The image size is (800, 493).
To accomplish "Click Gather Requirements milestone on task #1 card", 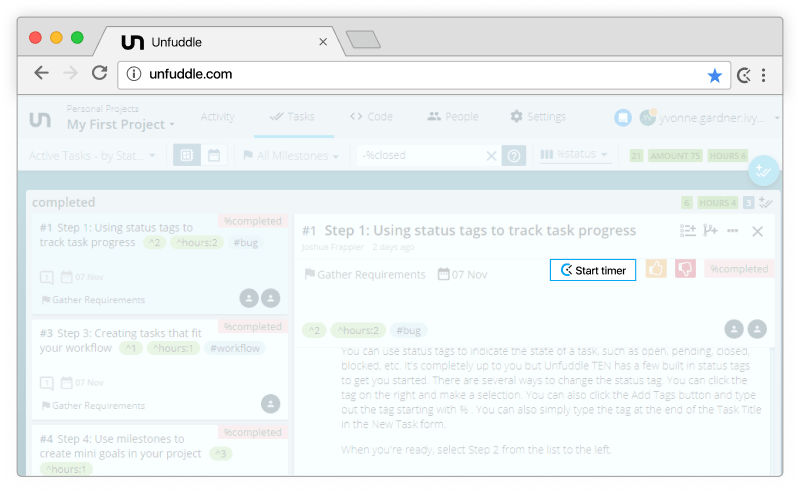I will (93, 300).
